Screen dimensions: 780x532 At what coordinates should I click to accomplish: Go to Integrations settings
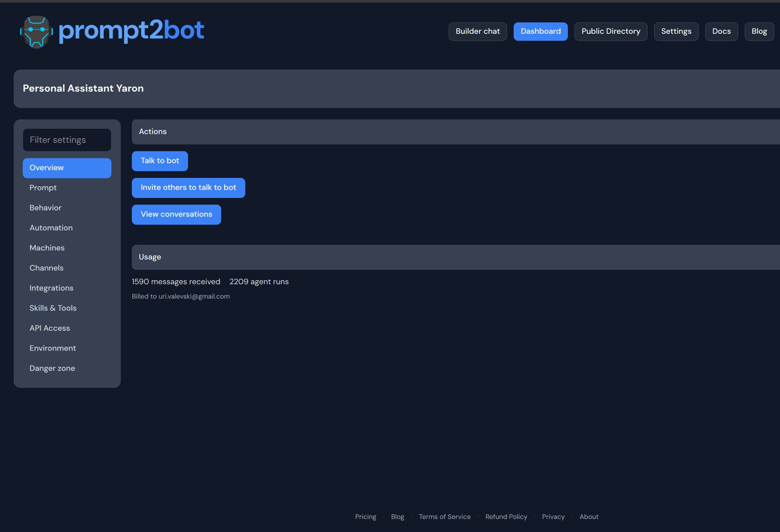point(51,288)
